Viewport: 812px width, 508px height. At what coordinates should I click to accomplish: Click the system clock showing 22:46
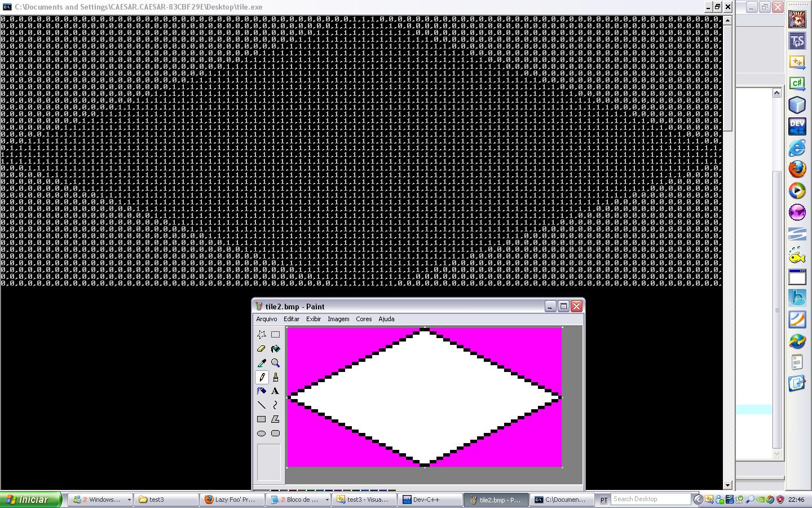[796, 500]
